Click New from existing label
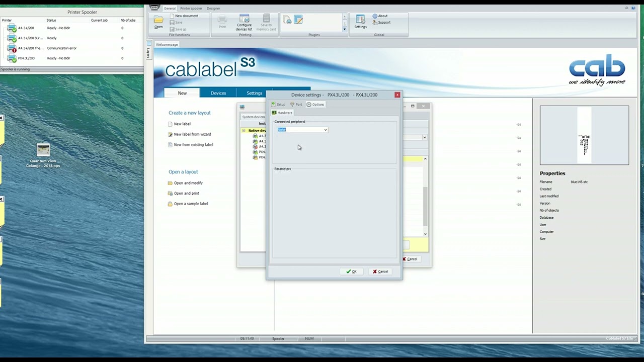The image size is (644, 362). click(x=191, y=145)
